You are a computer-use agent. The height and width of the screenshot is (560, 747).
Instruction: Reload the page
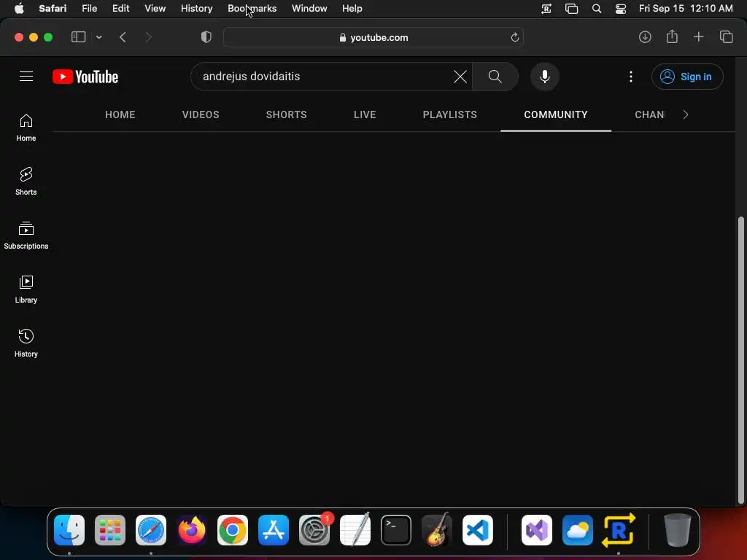pyautogui.click(x=514, y=37)
